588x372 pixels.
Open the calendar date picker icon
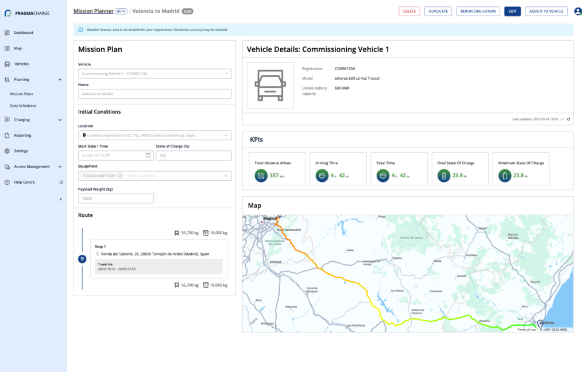(148, 155)
